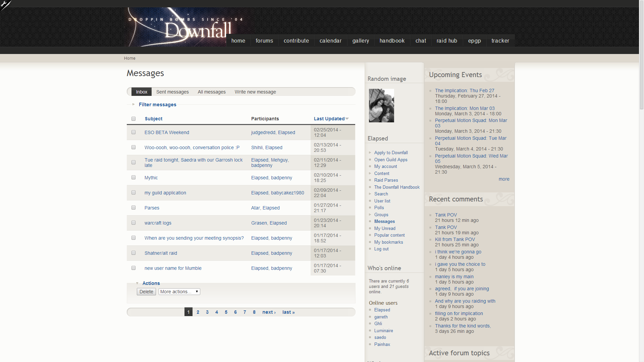This screenshot has width=644, height=362.
Task: Click the Delete button
Action: tap(146, 291)
